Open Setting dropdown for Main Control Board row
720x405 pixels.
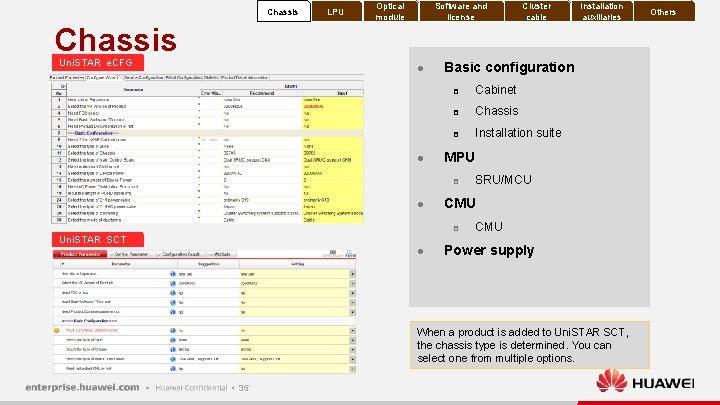point(353,359)
